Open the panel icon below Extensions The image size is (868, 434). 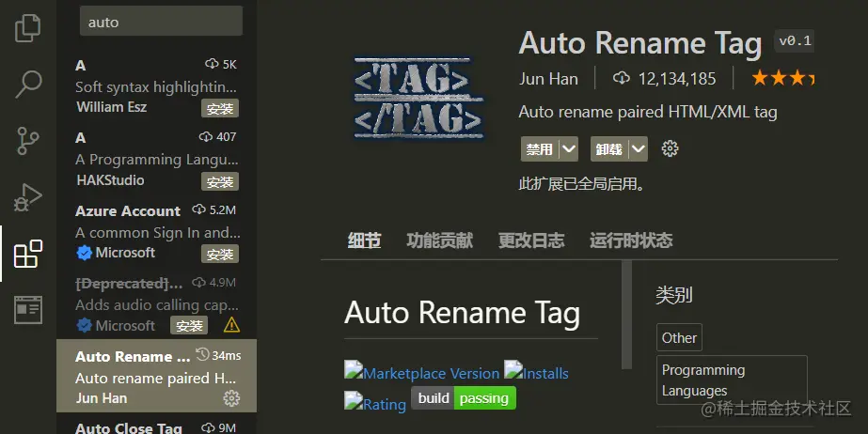(x=27, y=310)
